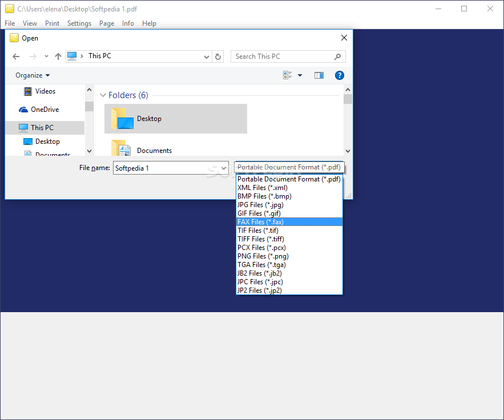This screenshot has width=504, height=420.
Task: Toggle the preview pane
Action: (x=319, y=75)
